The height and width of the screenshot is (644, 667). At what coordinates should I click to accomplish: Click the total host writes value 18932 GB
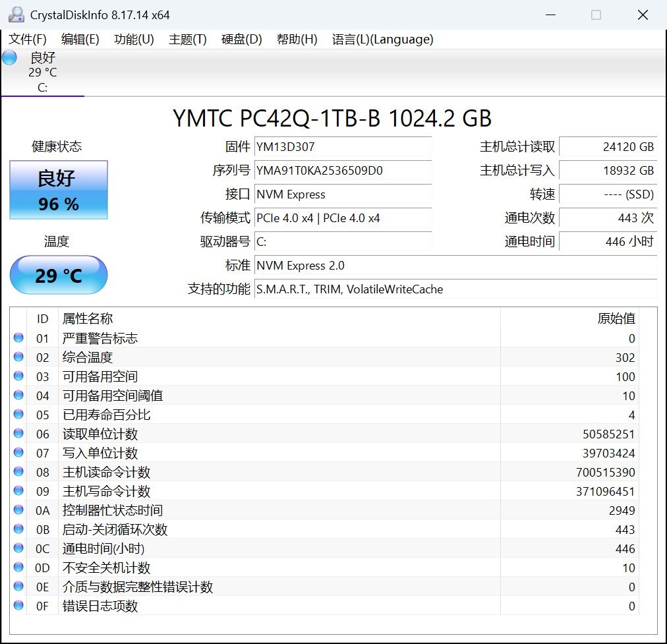[x=608, y=171]
